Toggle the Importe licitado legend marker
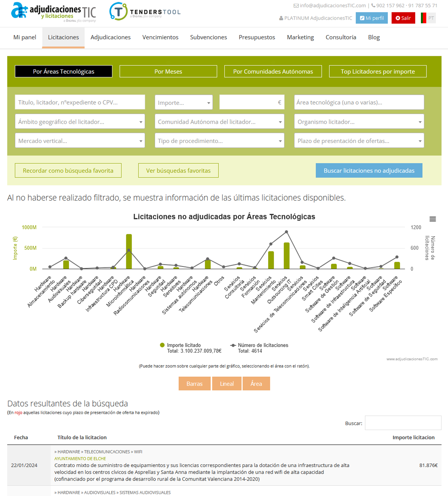Viewport: 448px width, 496px height. point(162,345)
